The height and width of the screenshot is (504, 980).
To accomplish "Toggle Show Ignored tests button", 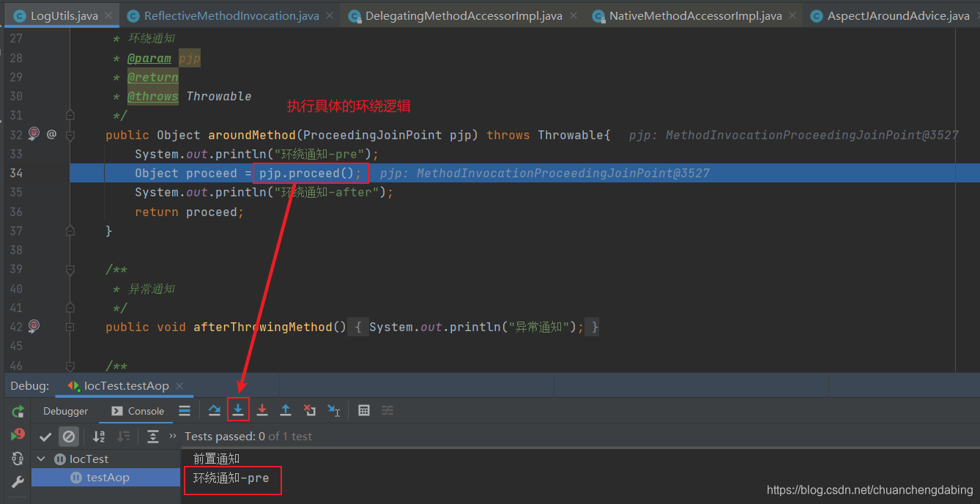I will tap(69, 437).
